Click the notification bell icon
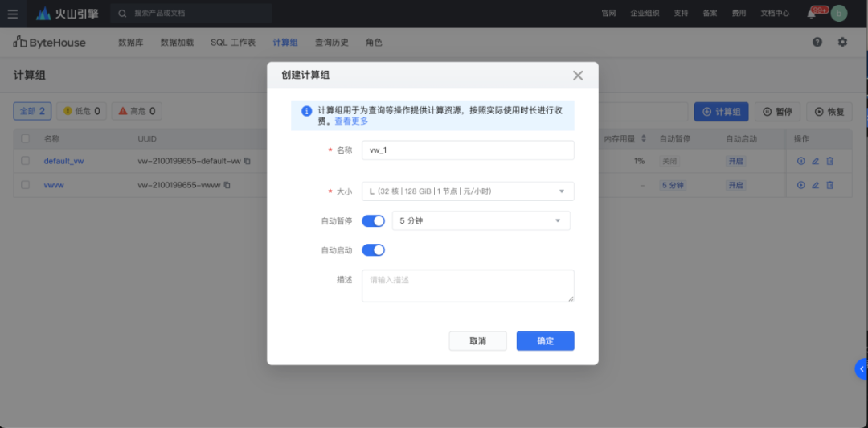This screenshot has height=428, width=868. click(x=812, y=14)
